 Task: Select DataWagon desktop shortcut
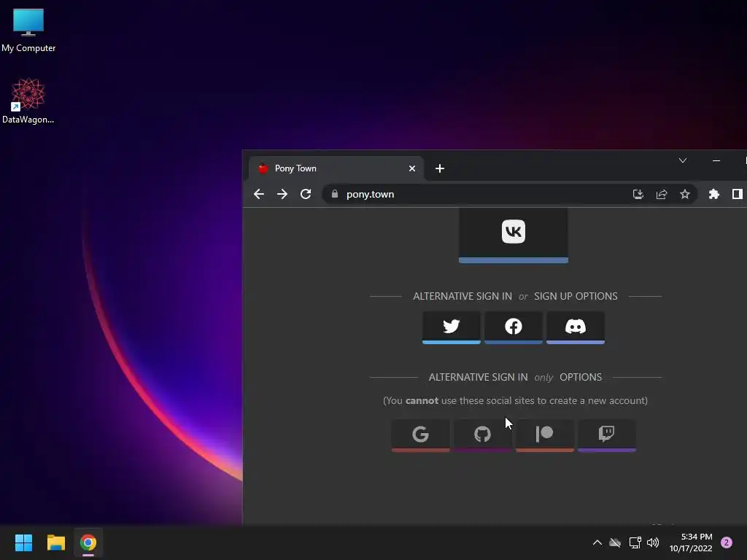pyautogui.click(x=28, y=101)
